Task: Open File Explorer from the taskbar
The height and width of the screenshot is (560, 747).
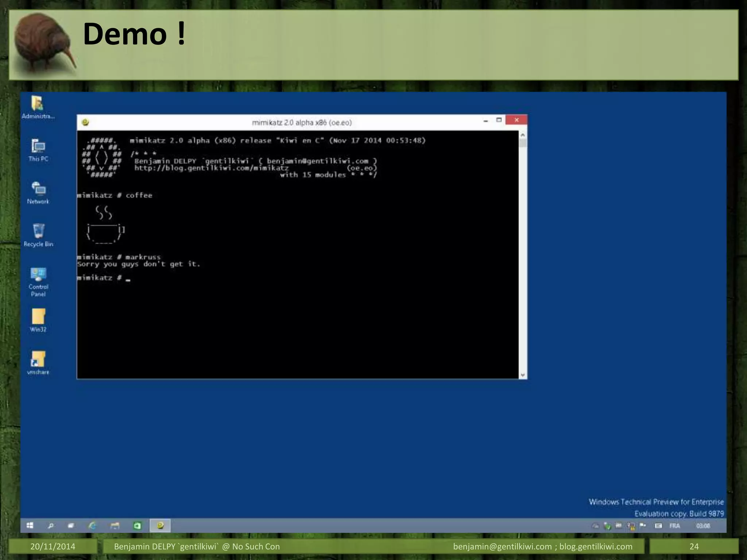Action: point(115,525)
